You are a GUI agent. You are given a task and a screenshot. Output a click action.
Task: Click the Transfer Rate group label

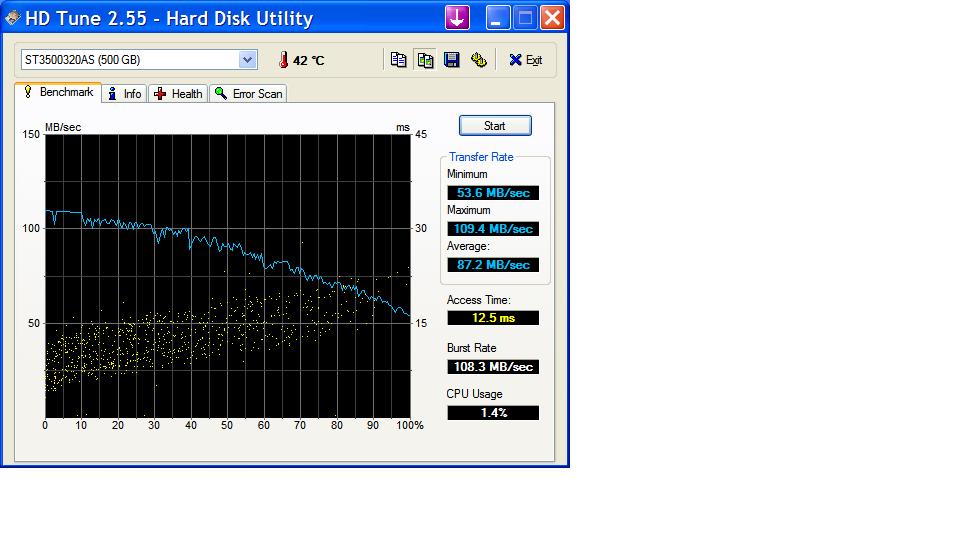pyautogui.click(x=481, y=157)
